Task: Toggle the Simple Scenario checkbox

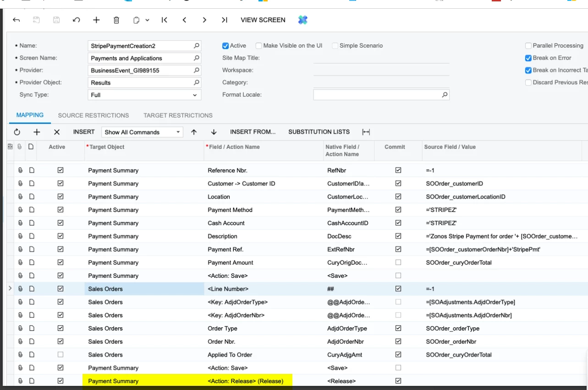Action: 335,46
